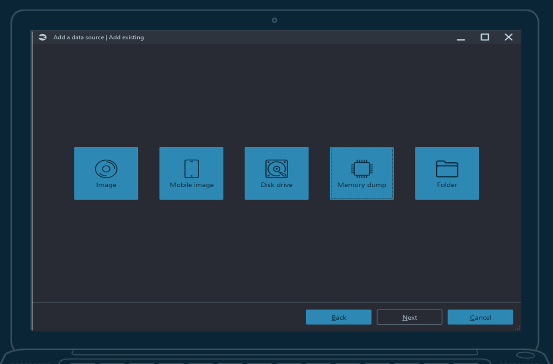Go to the previous step with Back

tap(339, 317)
